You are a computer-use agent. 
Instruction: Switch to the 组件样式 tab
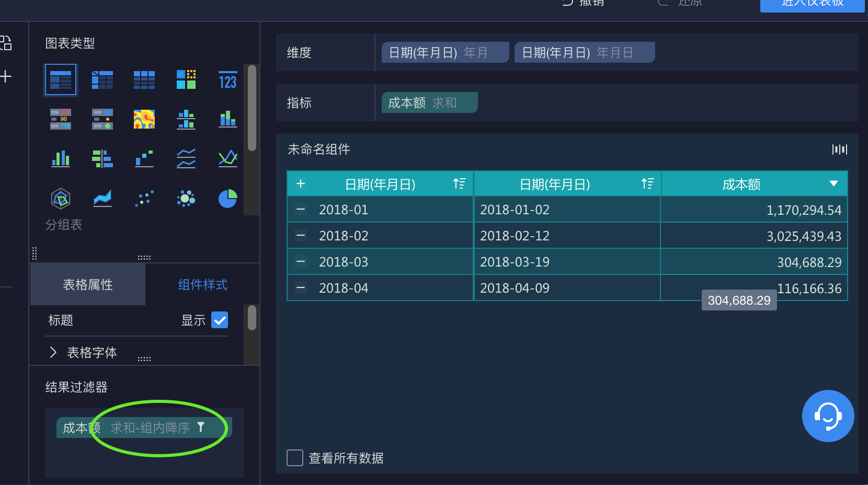[x=202, y=284]
